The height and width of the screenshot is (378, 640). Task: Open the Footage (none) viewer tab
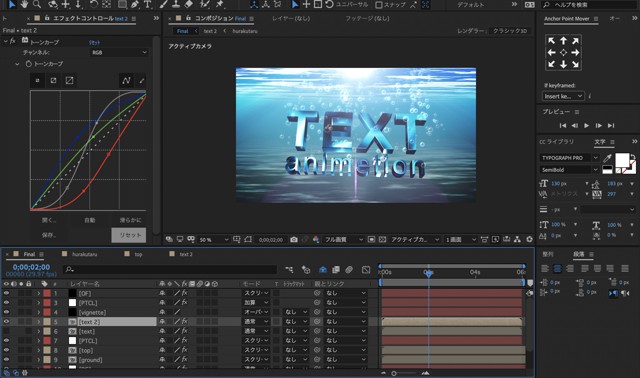pos(367,18)
